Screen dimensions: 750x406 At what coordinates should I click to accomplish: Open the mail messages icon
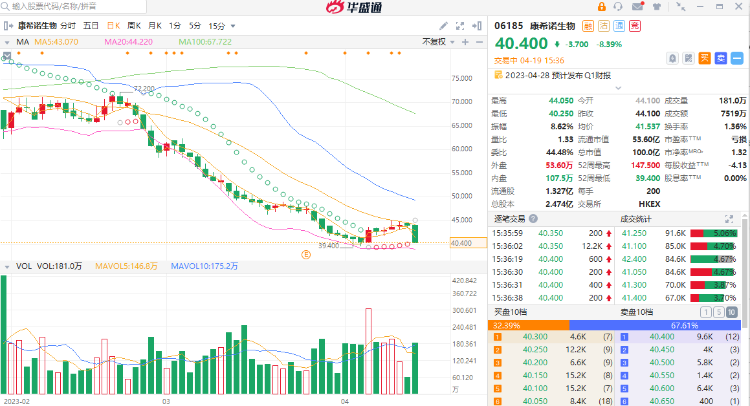tap(638, 6)
